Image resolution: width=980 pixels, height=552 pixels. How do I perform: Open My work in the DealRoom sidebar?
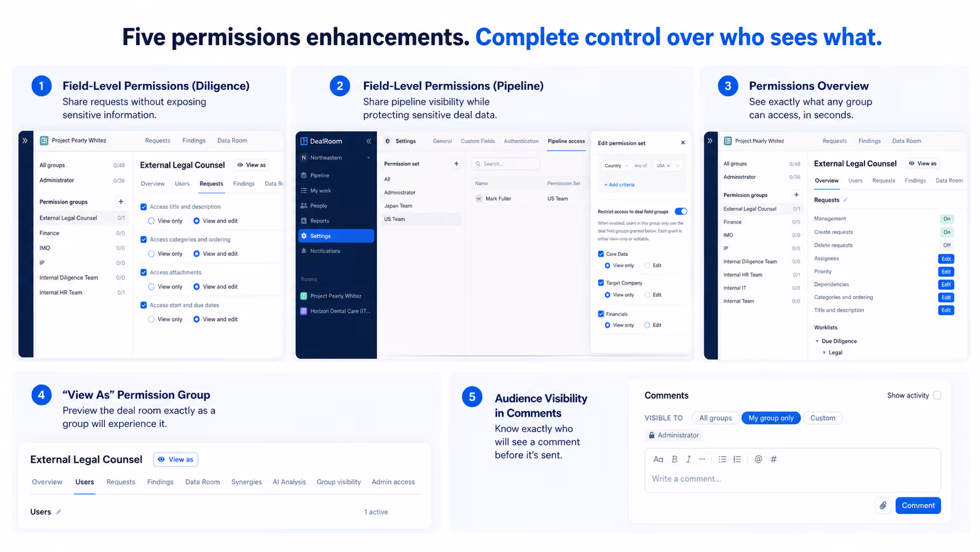(336, 191)
